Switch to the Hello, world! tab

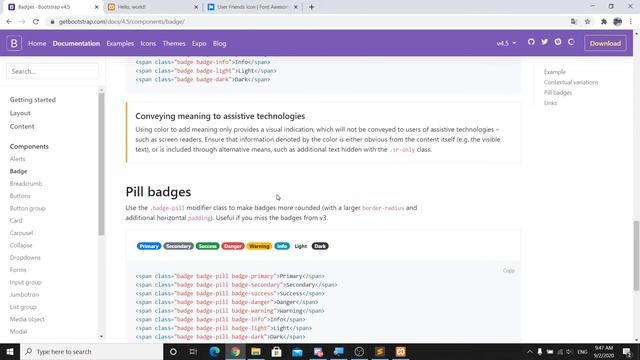coord(151,7)
